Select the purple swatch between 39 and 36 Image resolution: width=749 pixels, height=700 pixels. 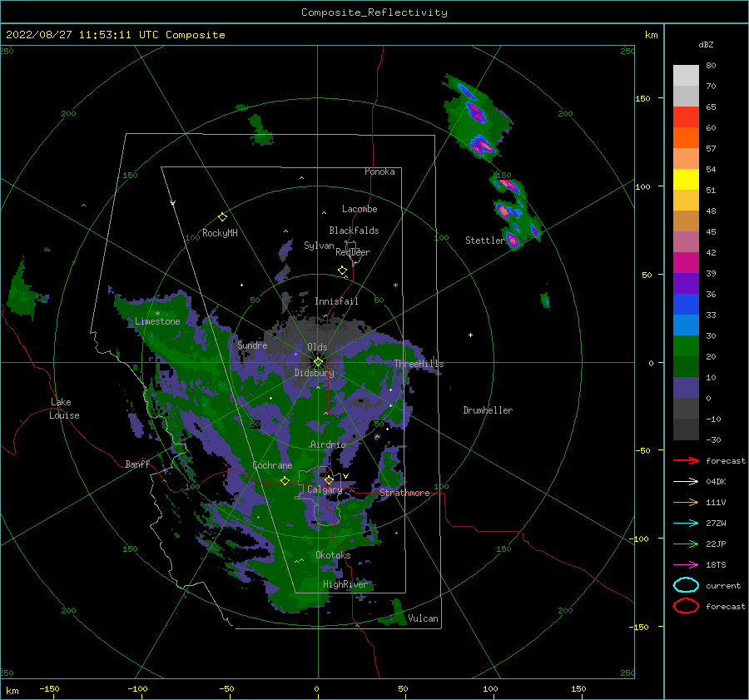click(686, 283)
